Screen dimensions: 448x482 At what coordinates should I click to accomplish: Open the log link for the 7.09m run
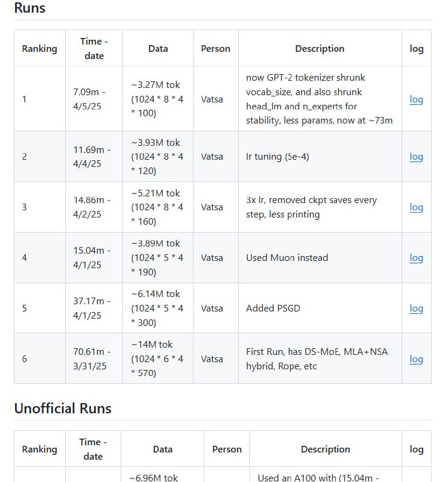point(416,99)
